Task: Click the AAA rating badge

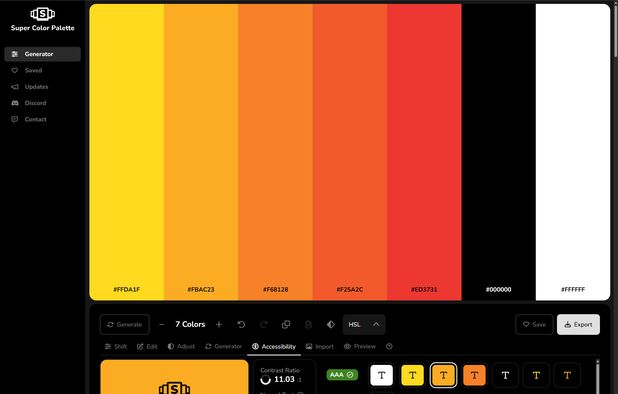Action: coord(342,375)
